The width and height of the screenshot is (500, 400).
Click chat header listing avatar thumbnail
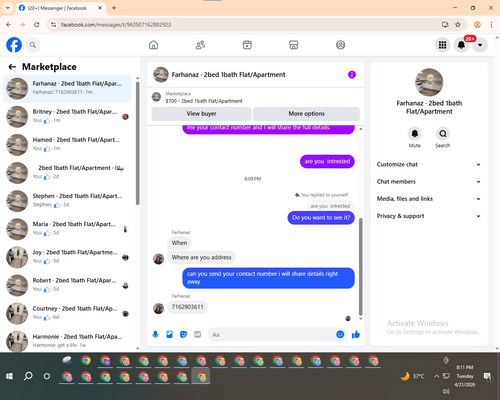161,75
